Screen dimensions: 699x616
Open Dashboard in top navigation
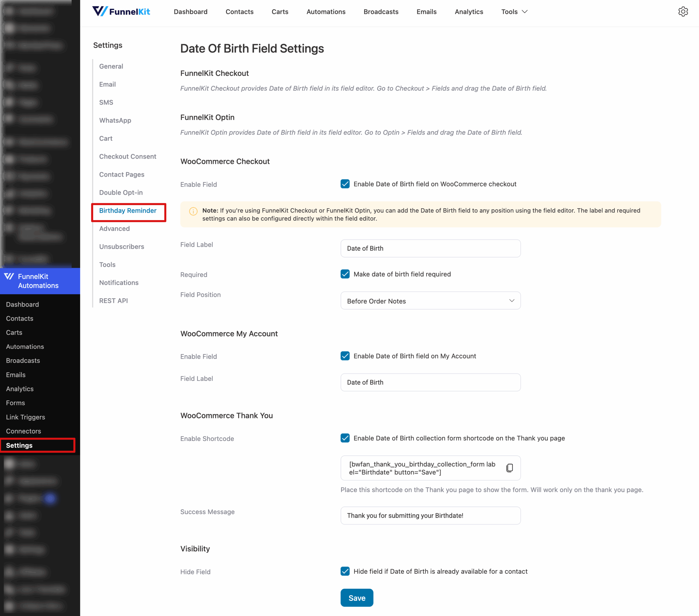[191, 12]
